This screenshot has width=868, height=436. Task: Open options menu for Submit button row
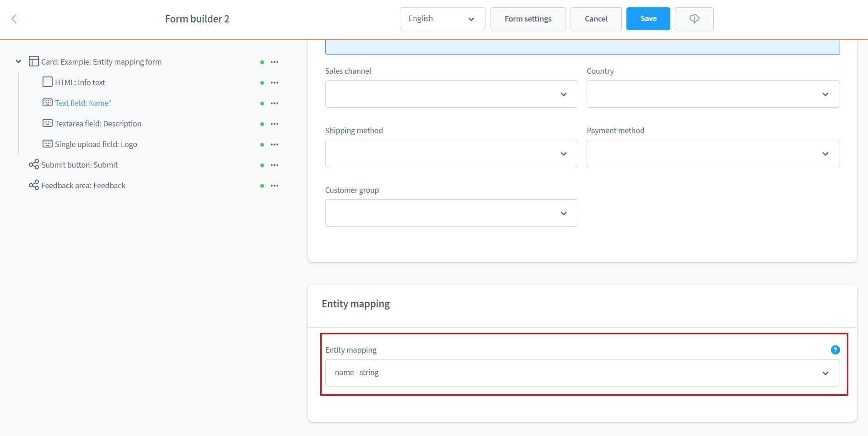[x=274, y=165]
